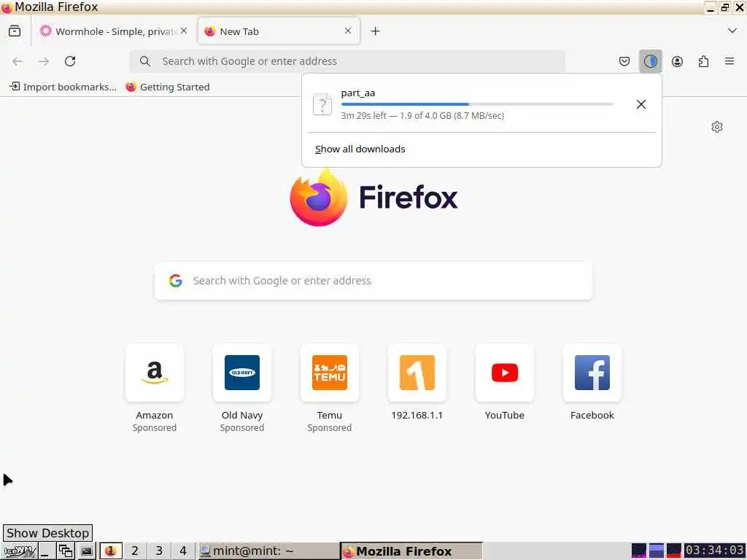Screen dimensions: 747x560
Task: Go back one page
Action: click(18, 61)
